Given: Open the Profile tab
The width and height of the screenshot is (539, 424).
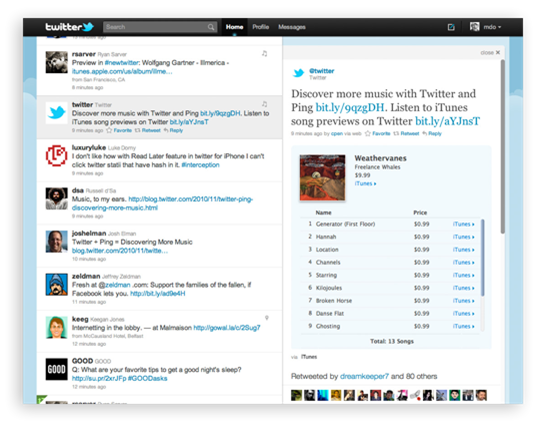Looking at the screenshot, I should click(x=261, y=27).
